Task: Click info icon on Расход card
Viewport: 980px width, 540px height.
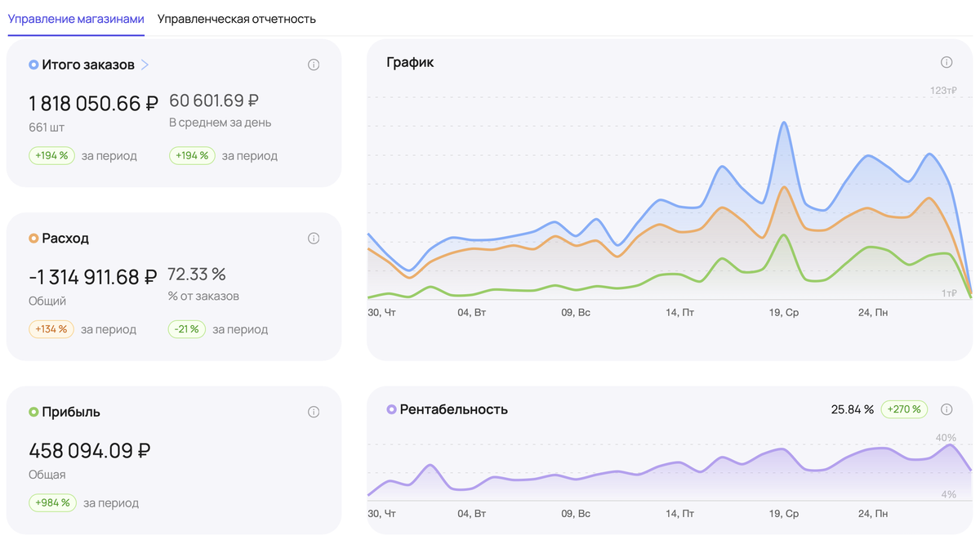Action: click(314, 239)
